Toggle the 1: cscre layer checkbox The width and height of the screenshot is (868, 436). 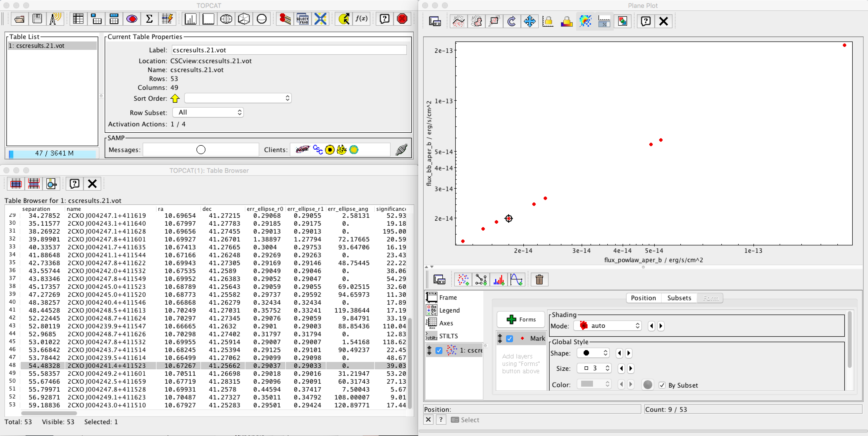(439, 350)
